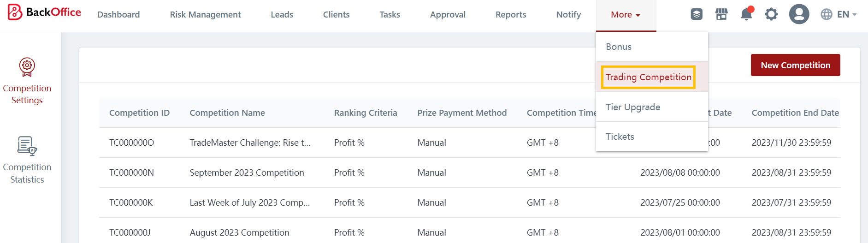View notifications via the bell icon
The image size is (868, 243).
click(x=746, y=14)
